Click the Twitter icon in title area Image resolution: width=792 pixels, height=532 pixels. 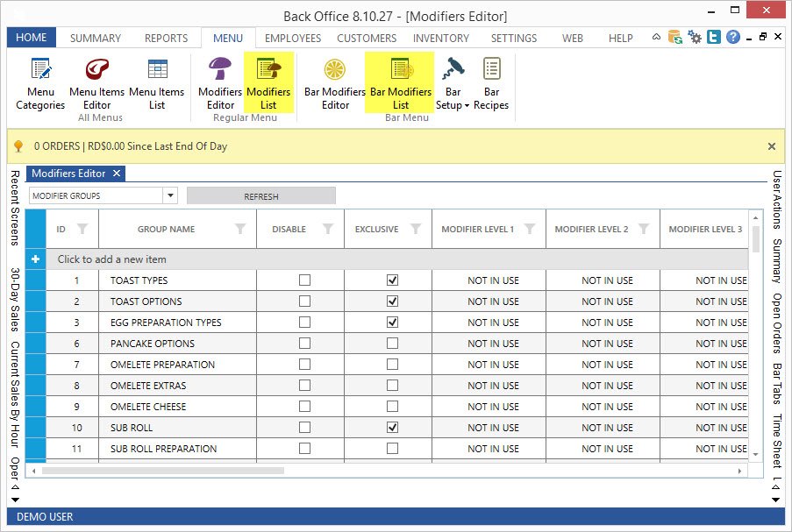[712, 38]
